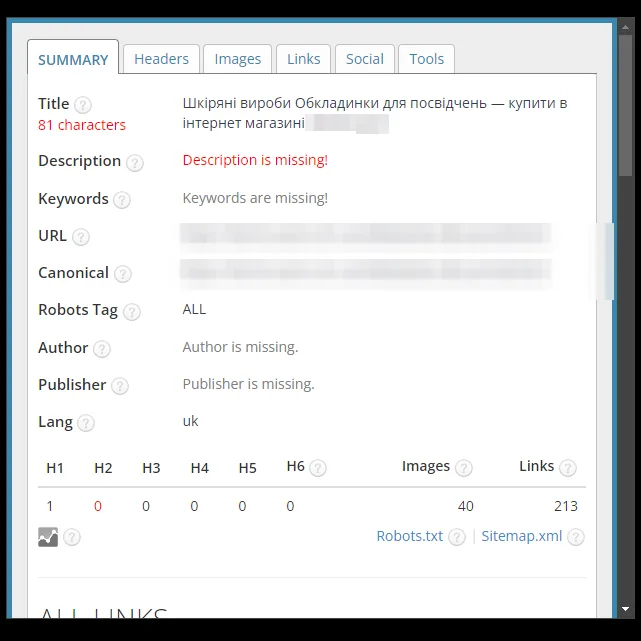Click 'Description is missing!' text
641x641 pixels.
(255, 160)
